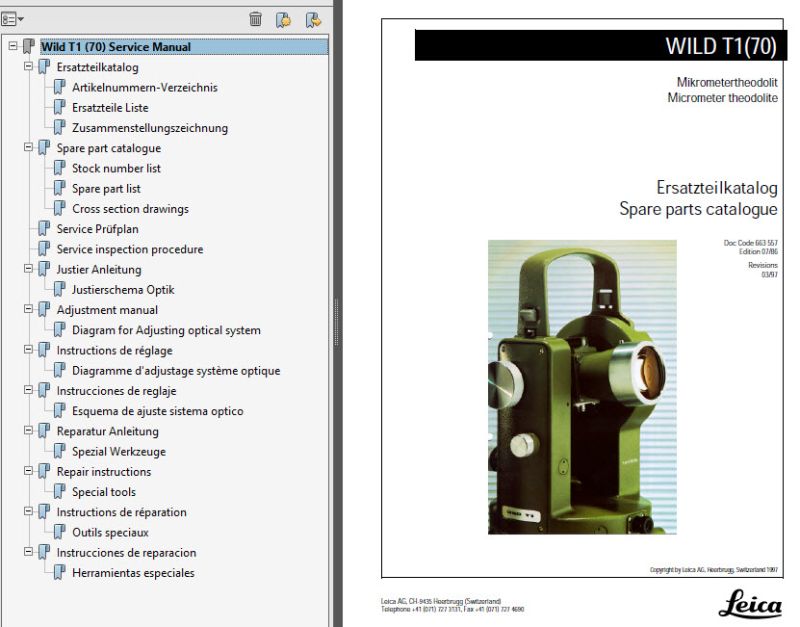Image resolution: width=800 pixels, height=627 pixels.
Task: Click the Leica logo at page bottom
Action: pos(750,604)
